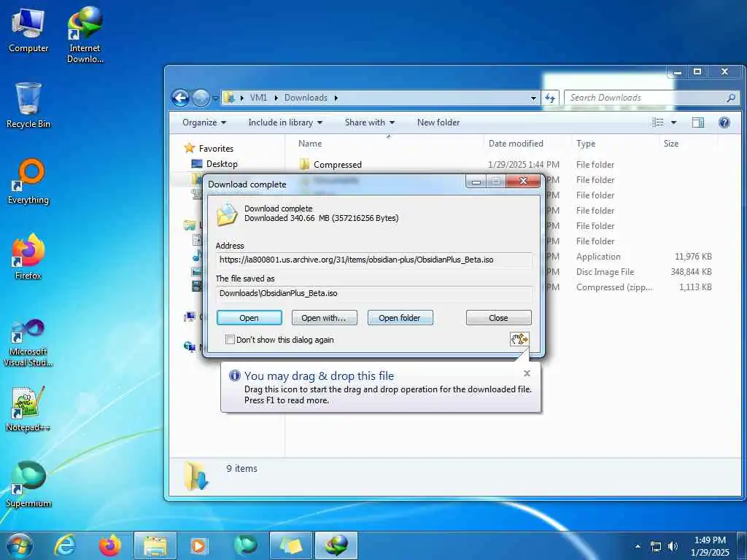This screenshot has height=560, width=747.
Task: Click the Compressed (zipp... type cell
Action: 614,287
